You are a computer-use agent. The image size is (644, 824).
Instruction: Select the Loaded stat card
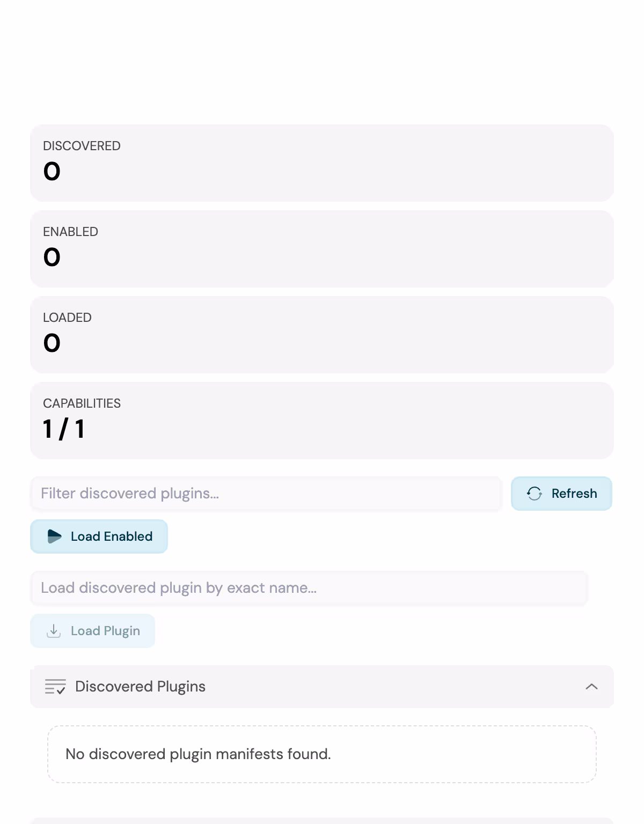coord(322,335)
